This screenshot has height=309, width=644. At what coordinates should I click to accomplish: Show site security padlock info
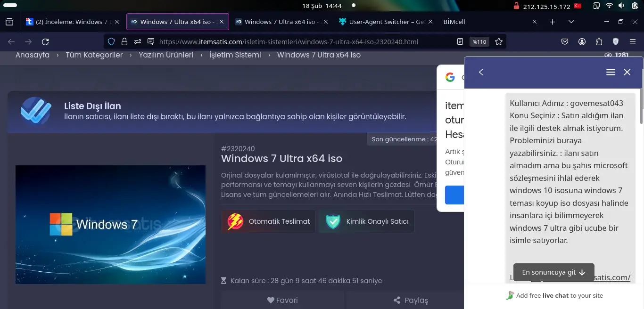124,41
